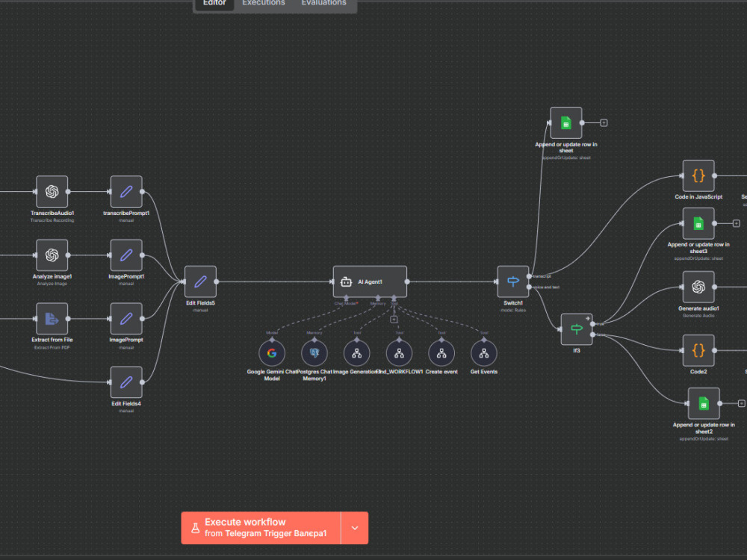Click the AI Agent1 Memory connector
The height and width of the screenshot is (560, 747).
tap(378, 298)
